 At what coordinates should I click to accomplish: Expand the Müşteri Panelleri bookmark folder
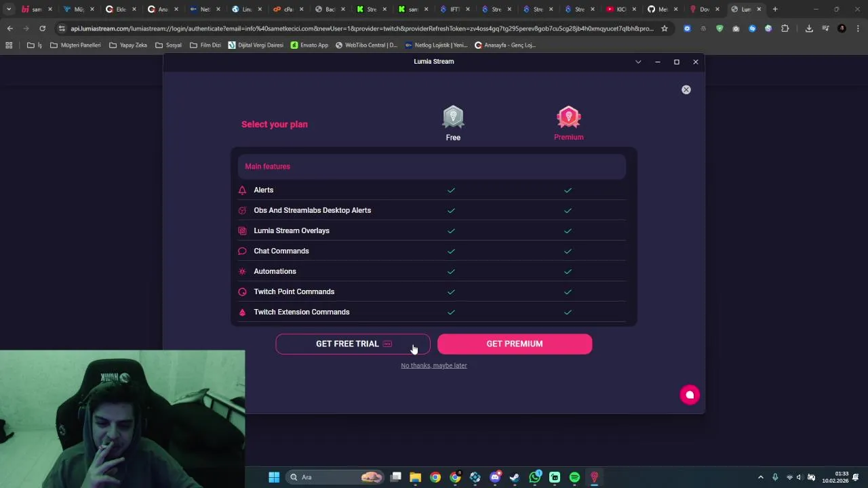pos(75,45)
